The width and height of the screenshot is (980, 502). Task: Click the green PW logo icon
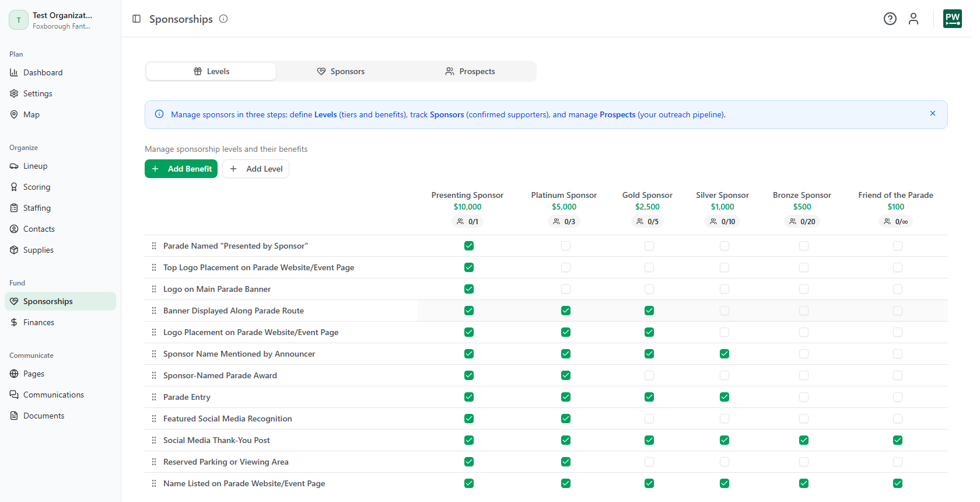[x=953, y=19]
